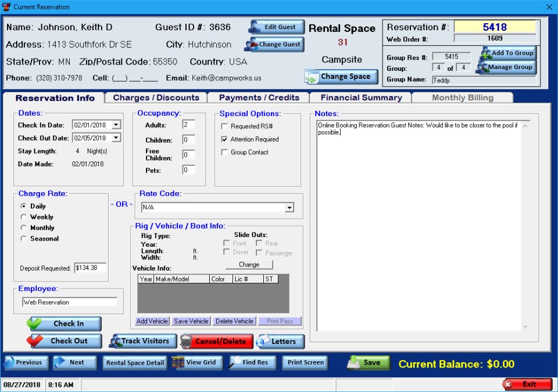Click the Find Res magnifier icon
This screenshot has width=558, height=392.
pyautogui.click(x=235, y=363)
